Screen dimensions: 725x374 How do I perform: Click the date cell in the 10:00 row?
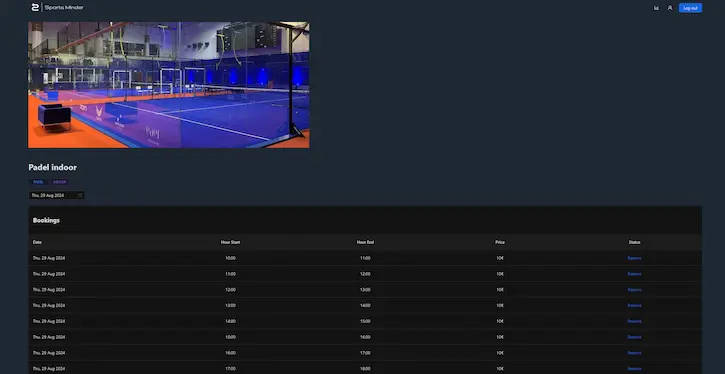tap(49, 258)
